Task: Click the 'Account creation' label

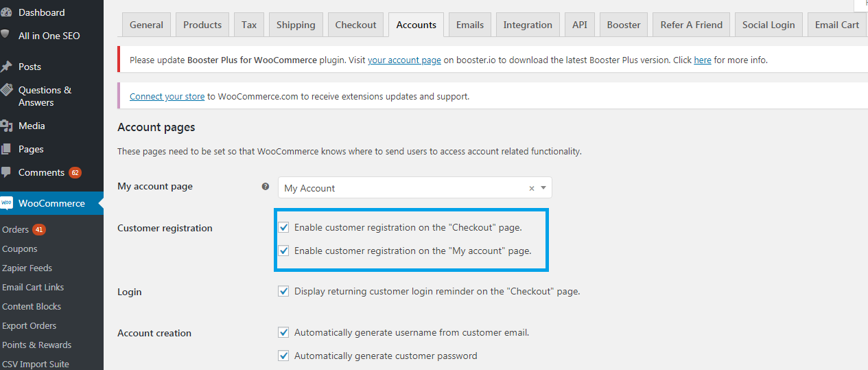Action: 154,333
